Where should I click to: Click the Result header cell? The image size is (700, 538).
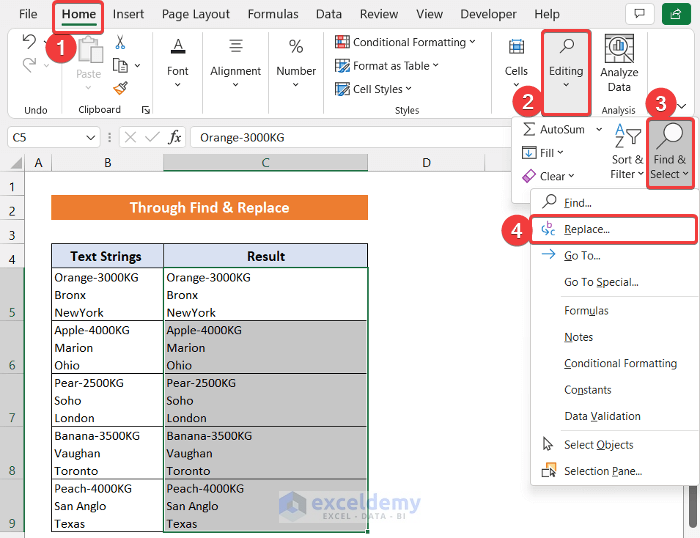266,256
